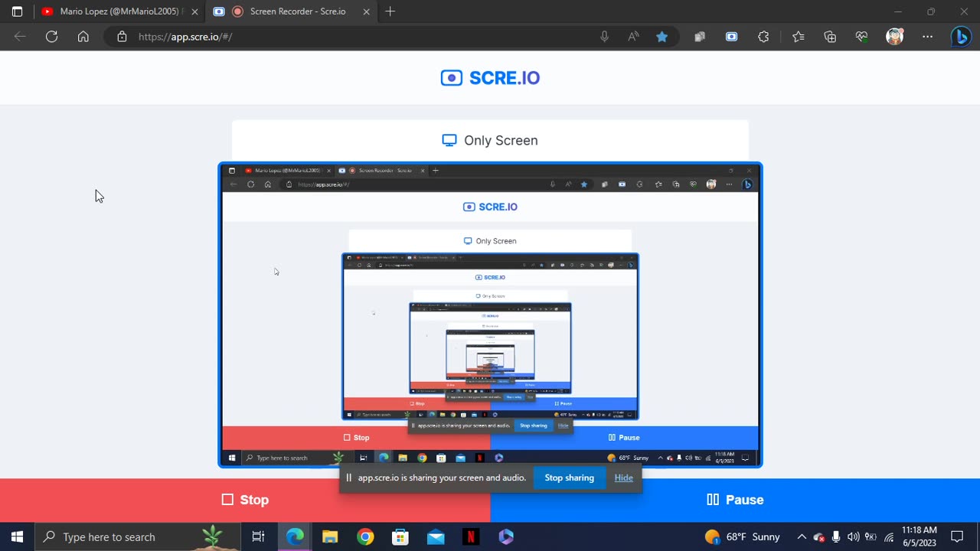Screen dimensions: 980x551
Task: Open Read aloud icon in address bar
Action: point(633,36)
